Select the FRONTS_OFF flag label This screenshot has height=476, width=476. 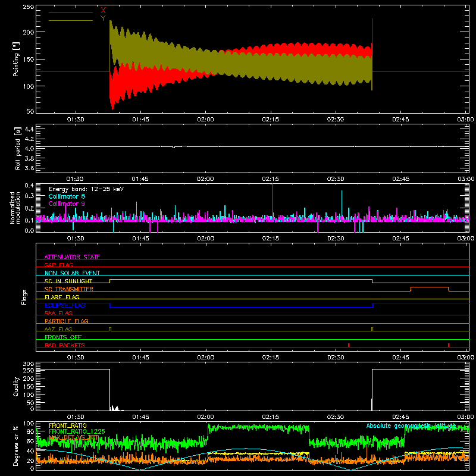click(63, 337)
